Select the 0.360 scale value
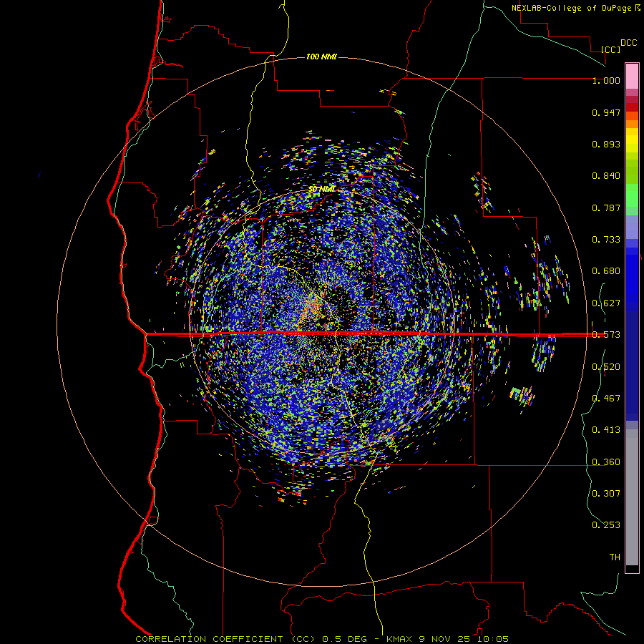644x644 pixels. point(606,462)
